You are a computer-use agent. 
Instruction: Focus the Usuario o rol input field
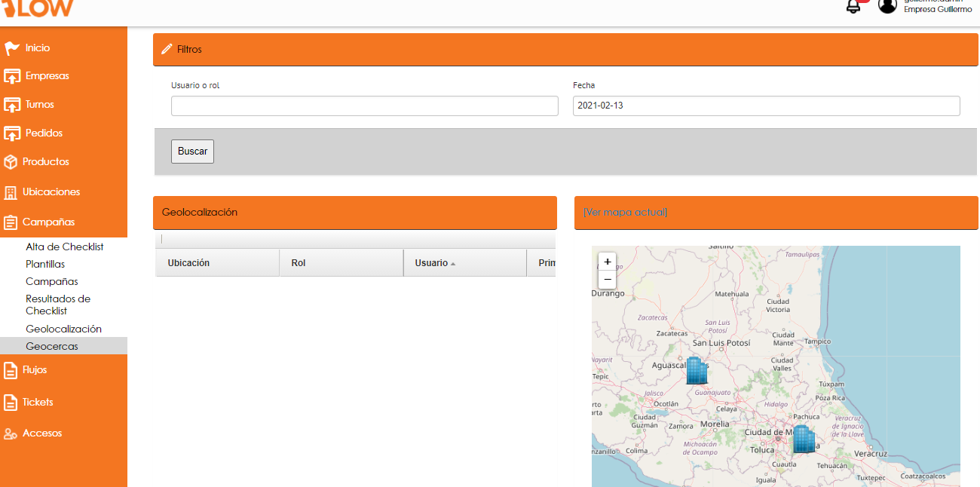point(365,106)
